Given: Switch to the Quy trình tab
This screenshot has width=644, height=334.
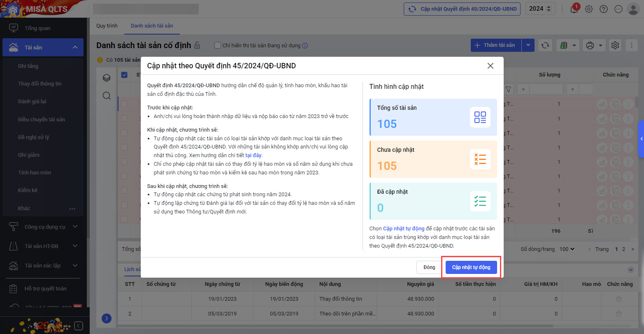Looking at the screenshot, I should tap(107, 26).
